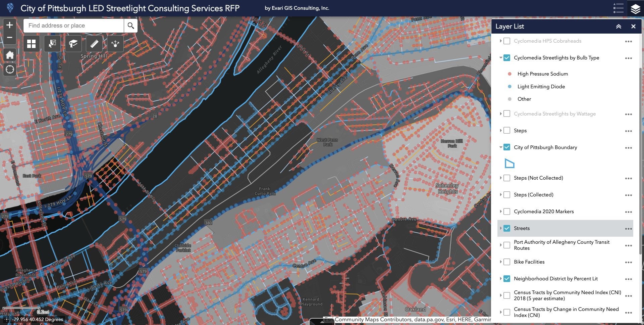Viewport: 644px width, 325px height.
Task: Expand the Steps layer entry
Action: pos(500,131)
